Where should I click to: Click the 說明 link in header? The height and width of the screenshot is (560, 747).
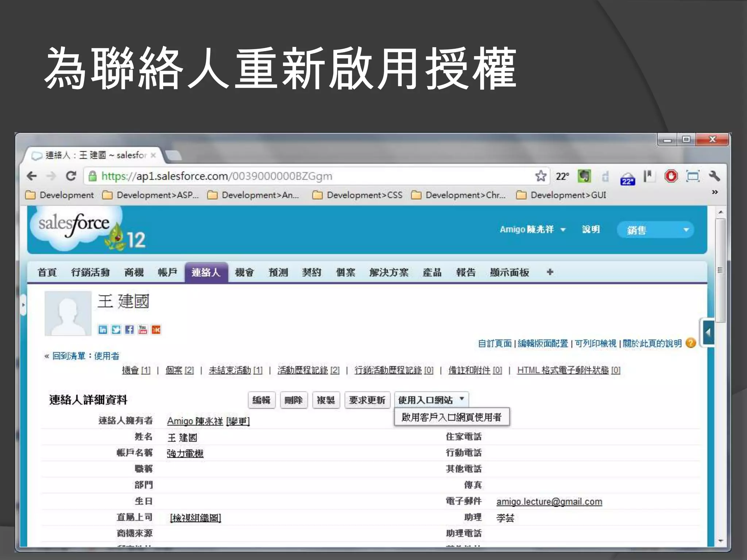click(591, 229)
